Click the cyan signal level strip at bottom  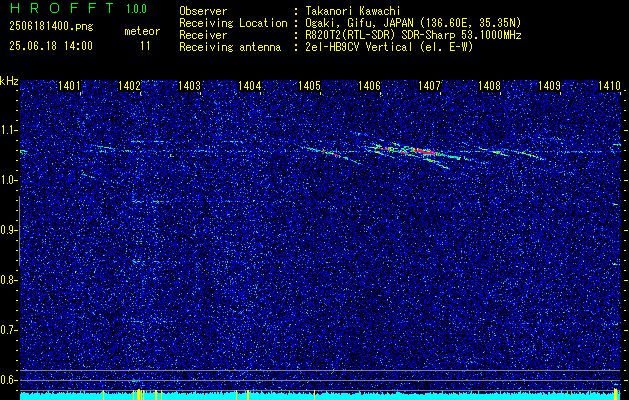pyautogui.click(x=320, y=396)
